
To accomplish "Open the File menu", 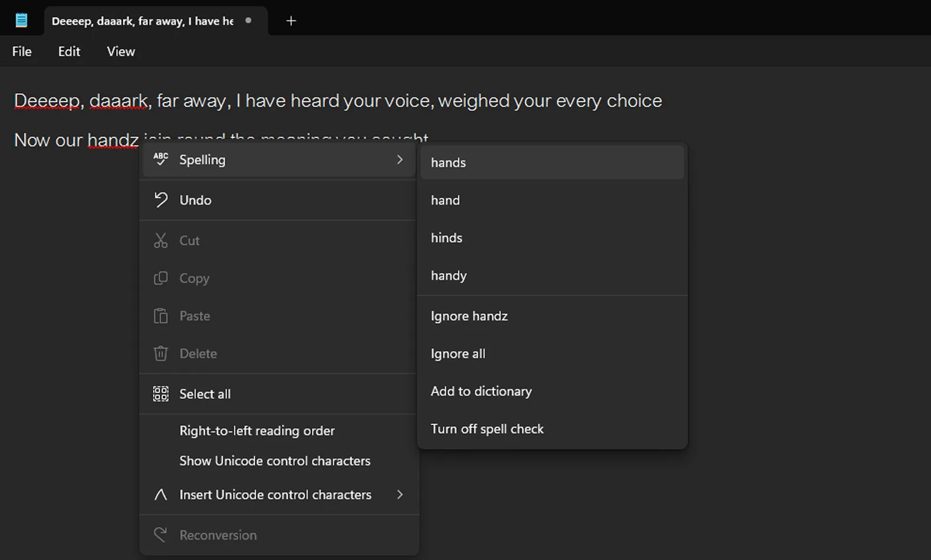I will 22,52.
